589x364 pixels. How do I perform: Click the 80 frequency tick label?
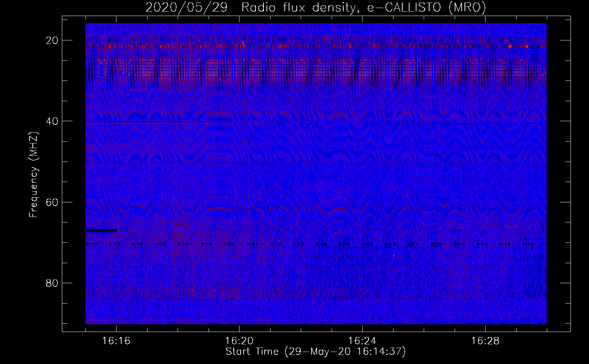pos(52,283)
